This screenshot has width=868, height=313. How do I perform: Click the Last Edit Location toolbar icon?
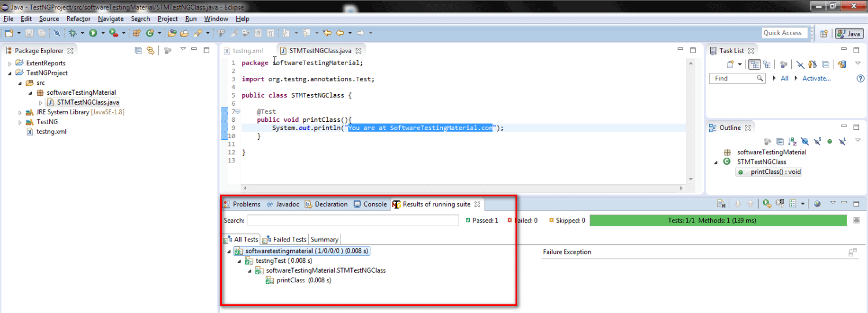click(x=327, y=33)
